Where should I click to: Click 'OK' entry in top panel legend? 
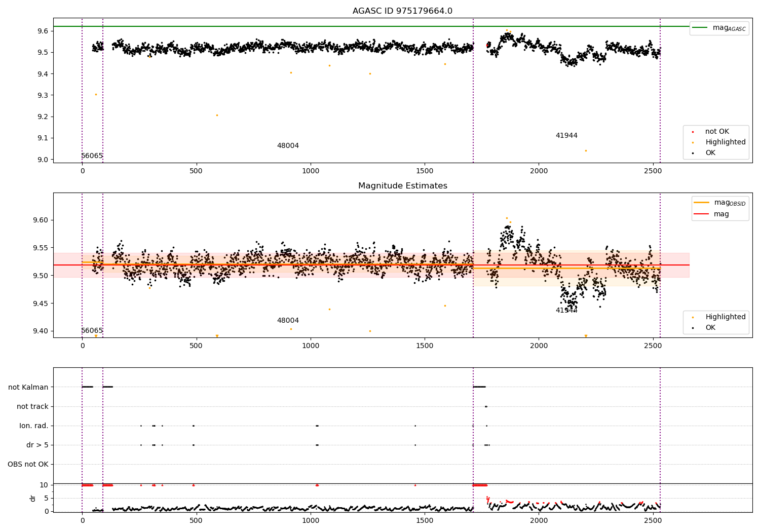click(710, 153)
